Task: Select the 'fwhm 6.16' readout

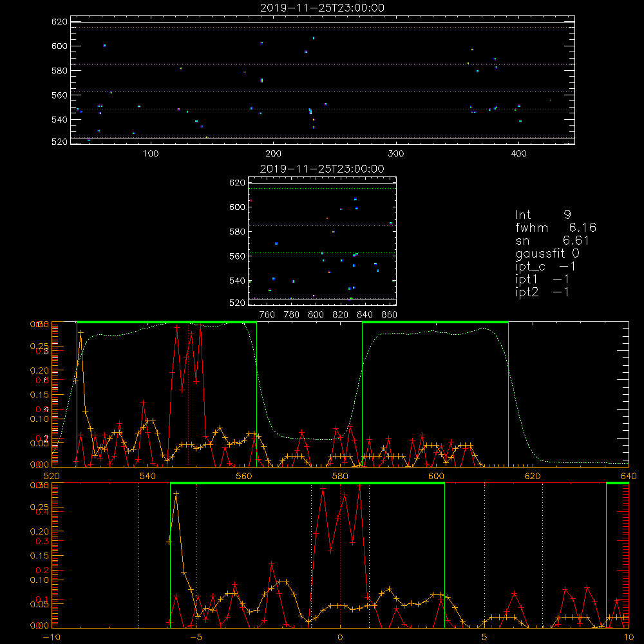Action: (x=556, y=227)
